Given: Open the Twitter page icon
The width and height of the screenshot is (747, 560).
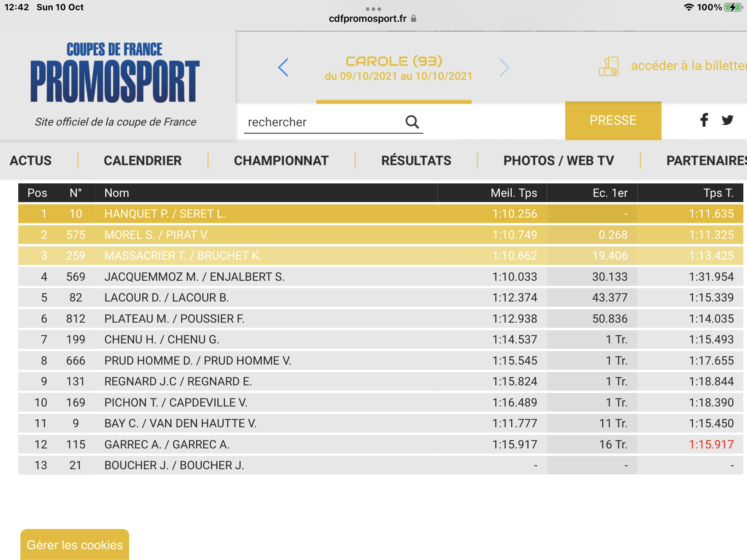Looking at the screenshot, I should (x=727, y=120).
